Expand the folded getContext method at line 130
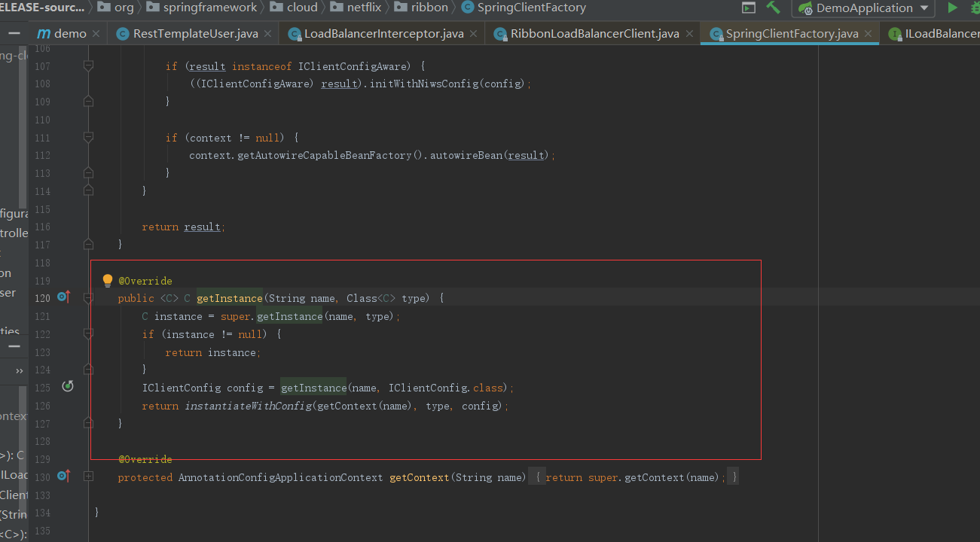This screenshot has height=542, width=980. tap(88, 476)
